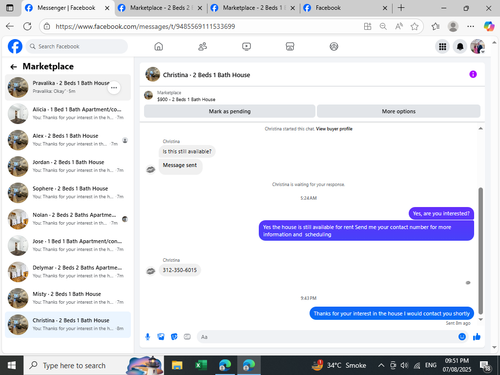Screen dimensions: 500x375
Task: Switch to the Facebook browser tab
Action: pyautogui.click(x=345, y=8)
